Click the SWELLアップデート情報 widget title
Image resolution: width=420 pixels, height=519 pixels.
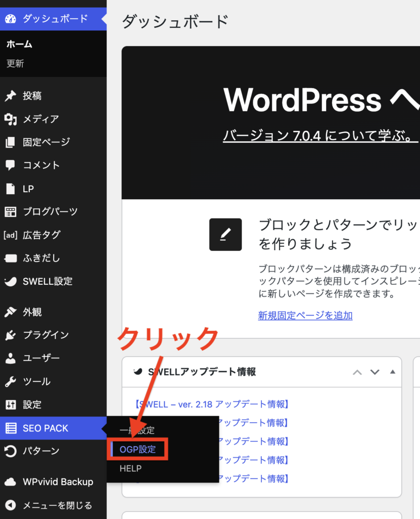pos(202,372)
